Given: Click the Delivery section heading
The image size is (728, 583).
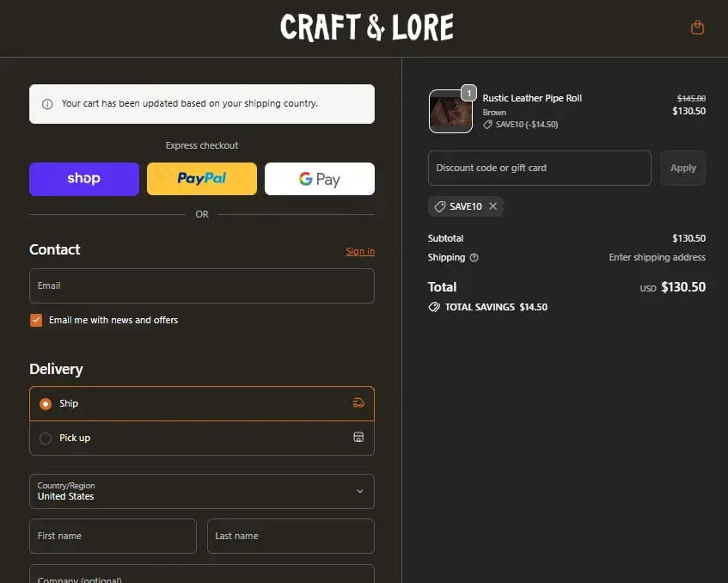Looking at the screenshot, I should click(x=56, y=369).
